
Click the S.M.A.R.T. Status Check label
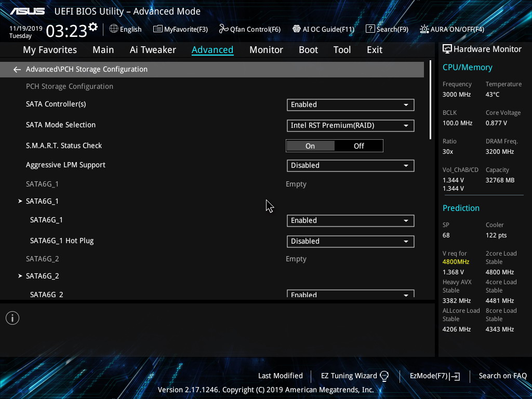click(64, 145)
